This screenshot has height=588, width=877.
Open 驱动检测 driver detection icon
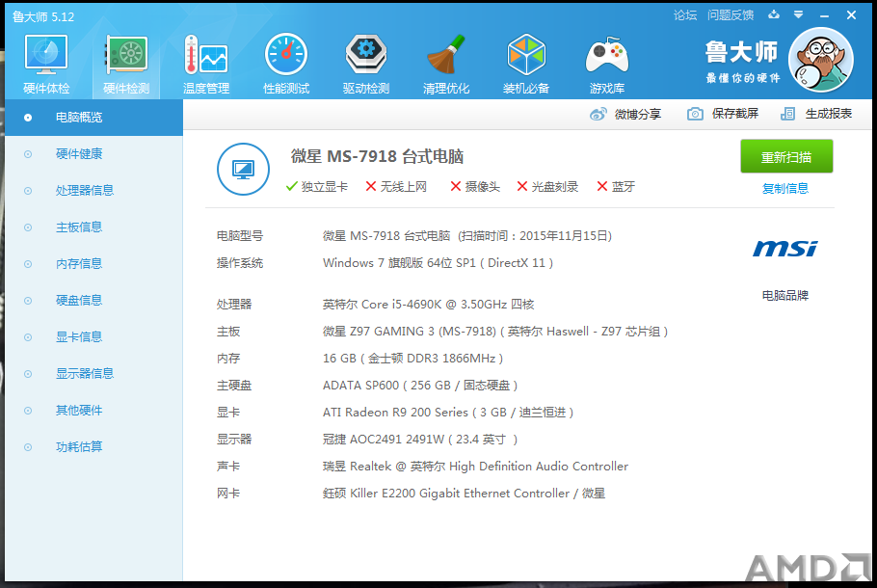[366, 54]
